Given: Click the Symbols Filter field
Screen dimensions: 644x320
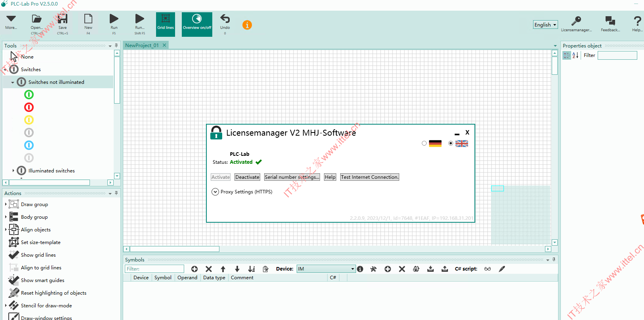Looking at the screenshot, I should click(154, 269).
